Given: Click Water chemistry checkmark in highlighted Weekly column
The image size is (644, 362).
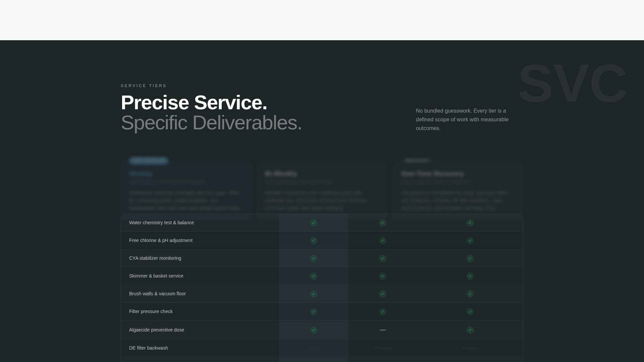Looking at the screenshot, I should (x=314, y=223).
